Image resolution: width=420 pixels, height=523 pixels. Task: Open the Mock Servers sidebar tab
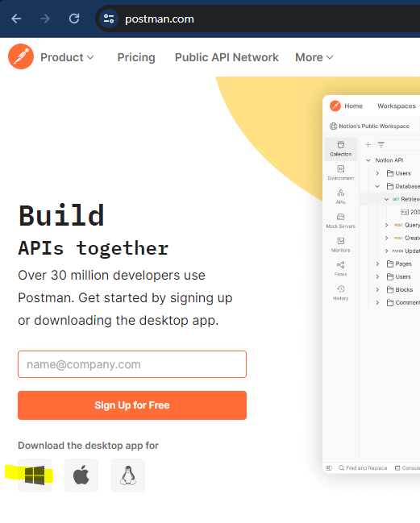pyautogui.click(x=341, y=221)
